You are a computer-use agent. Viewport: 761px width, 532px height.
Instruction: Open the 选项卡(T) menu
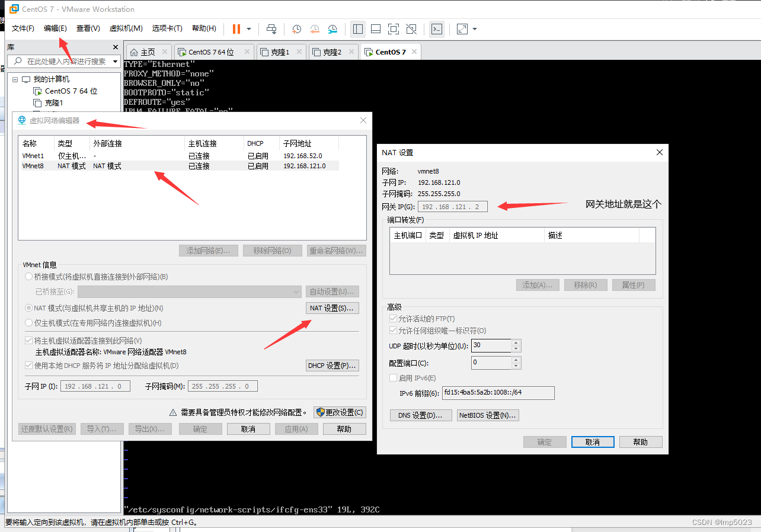167,28
